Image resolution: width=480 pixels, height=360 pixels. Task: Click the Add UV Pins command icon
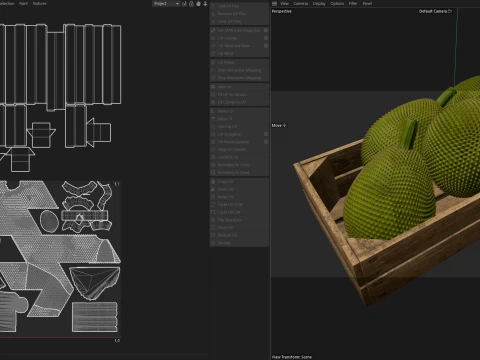coord(213,6)
